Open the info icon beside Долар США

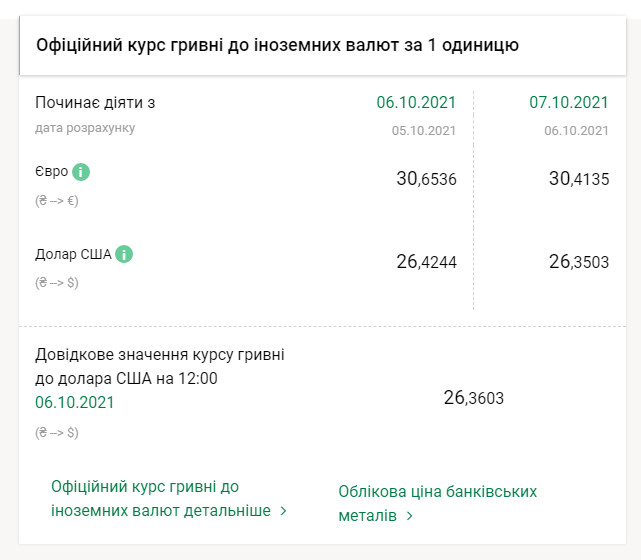coord(123,254)
